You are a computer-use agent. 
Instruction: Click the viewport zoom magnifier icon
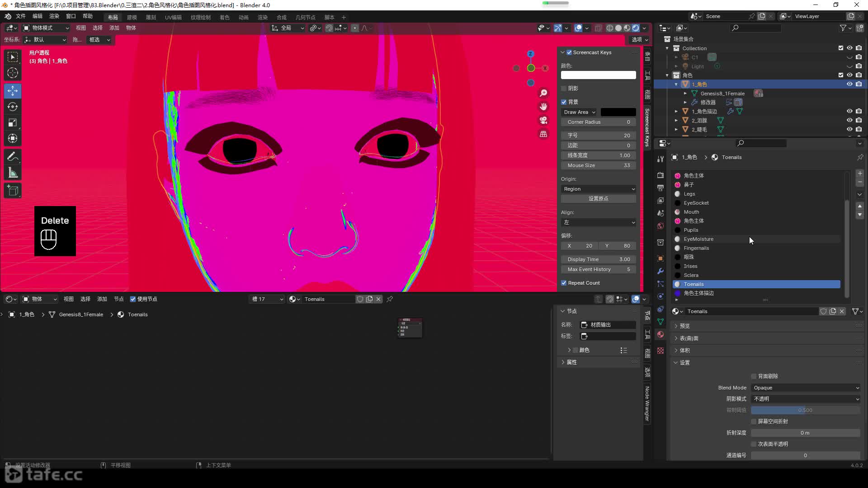coord(543,93)
